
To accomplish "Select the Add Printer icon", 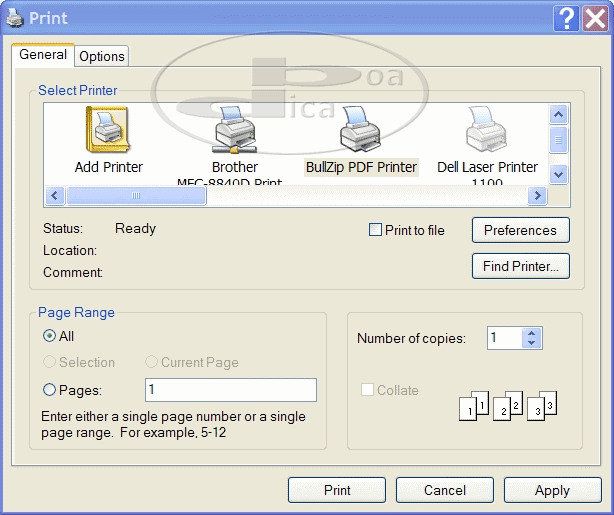I will [x=108, y=130].
